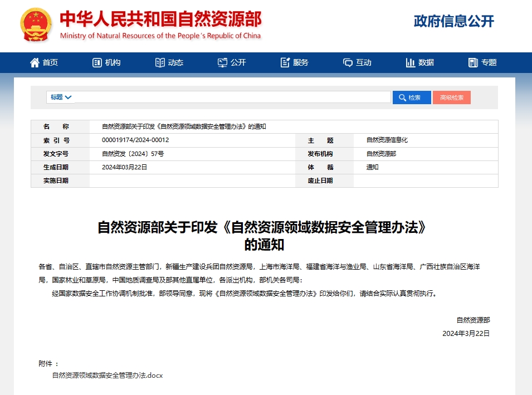Click the 专题 special topics icon

coord(473,62)
